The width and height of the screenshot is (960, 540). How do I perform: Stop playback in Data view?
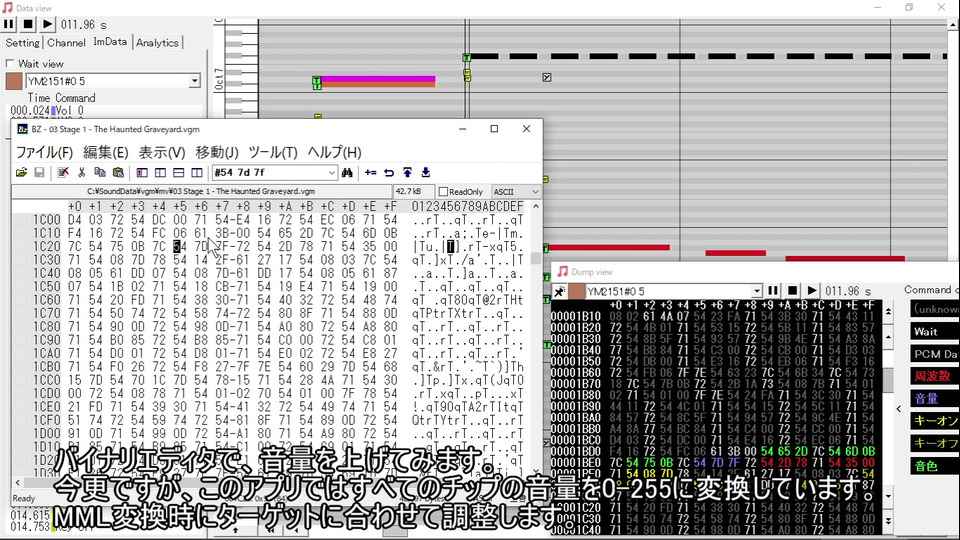tap(28, 24)
